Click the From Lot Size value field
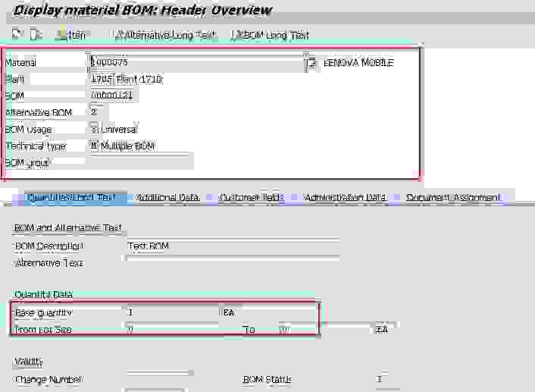The width and height of the screenshot is (535, 392). pos(172,330)
